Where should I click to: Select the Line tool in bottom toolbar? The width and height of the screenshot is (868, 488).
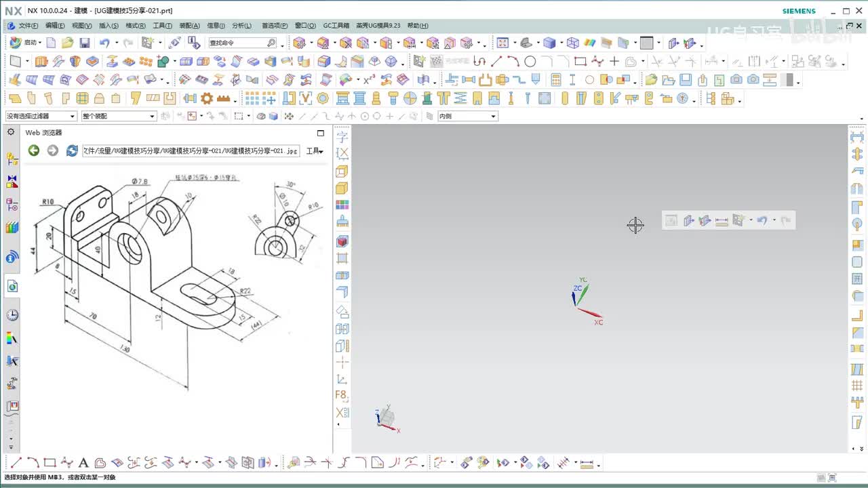pos(16,463)
